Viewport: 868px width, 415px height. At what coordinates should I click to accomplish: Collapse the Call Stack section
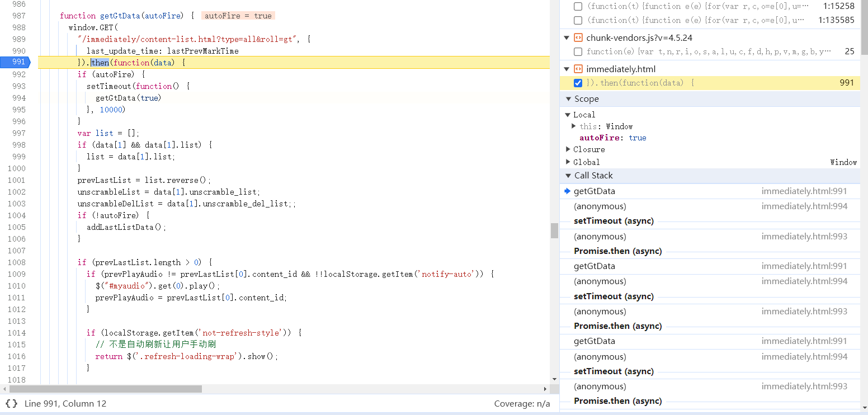pos(568,176)
